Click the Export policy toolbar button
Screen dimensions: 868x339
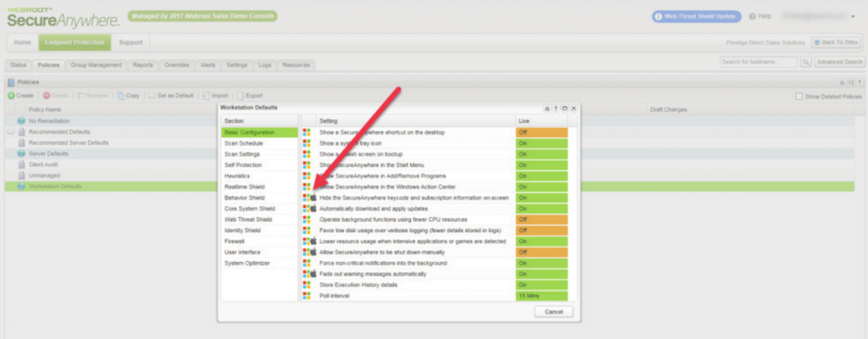[250, 95]
